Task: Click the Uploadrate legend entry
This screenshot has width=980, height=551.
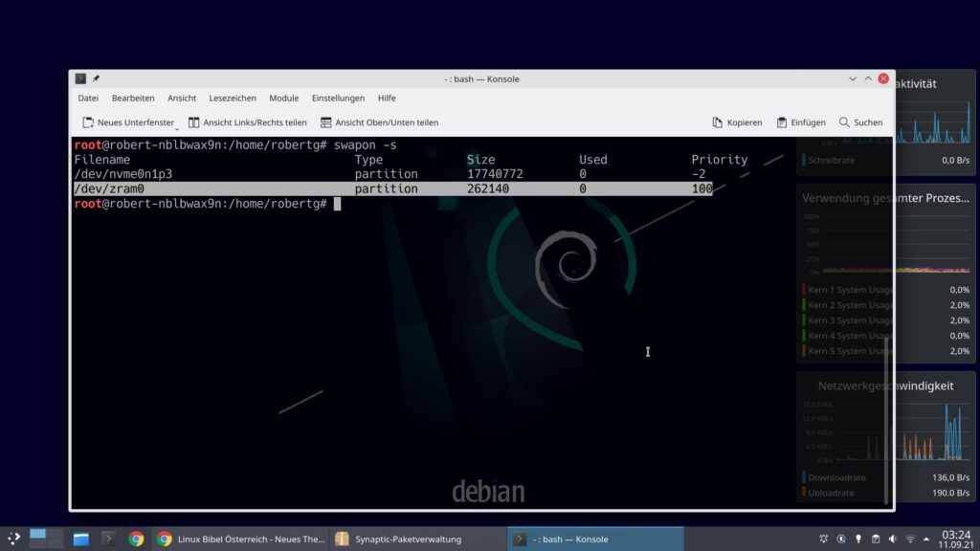Action: coord(830,493)
